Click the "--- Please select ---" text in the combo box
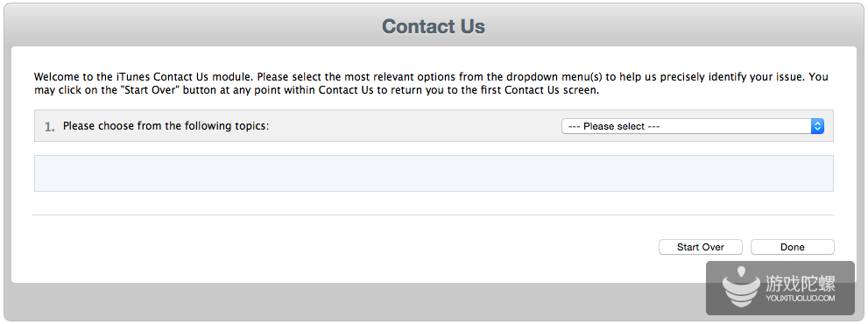The width and height of the screenshot is (868, 324). (x=614, y=126)
